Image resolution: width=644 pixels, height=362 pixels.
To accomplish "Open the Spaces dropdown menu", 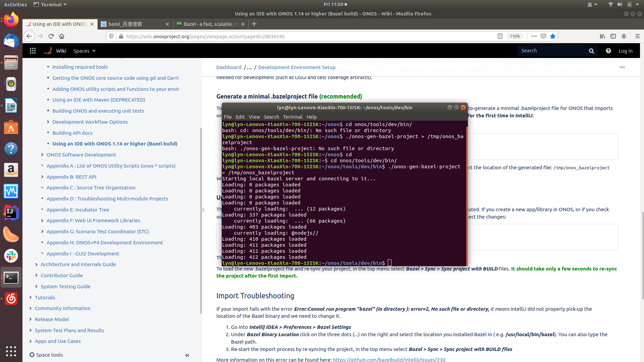I will [84, 51].
